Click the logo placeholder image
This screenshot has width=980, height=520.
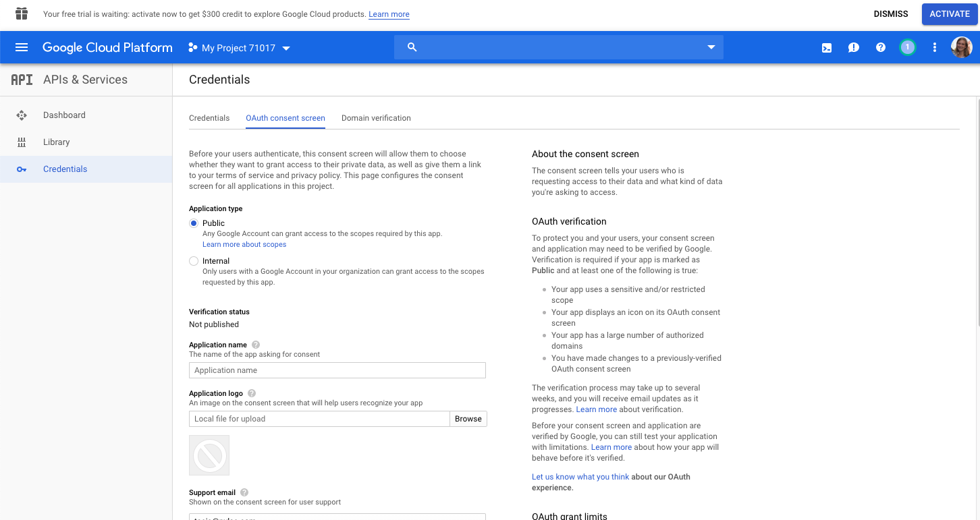(x=209, y=455)
